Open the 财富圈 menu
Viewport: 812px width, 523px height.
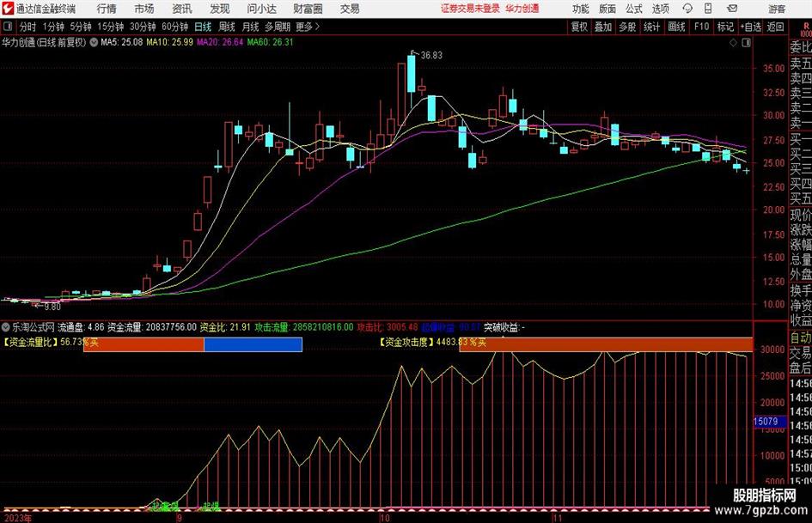(308, 9)
